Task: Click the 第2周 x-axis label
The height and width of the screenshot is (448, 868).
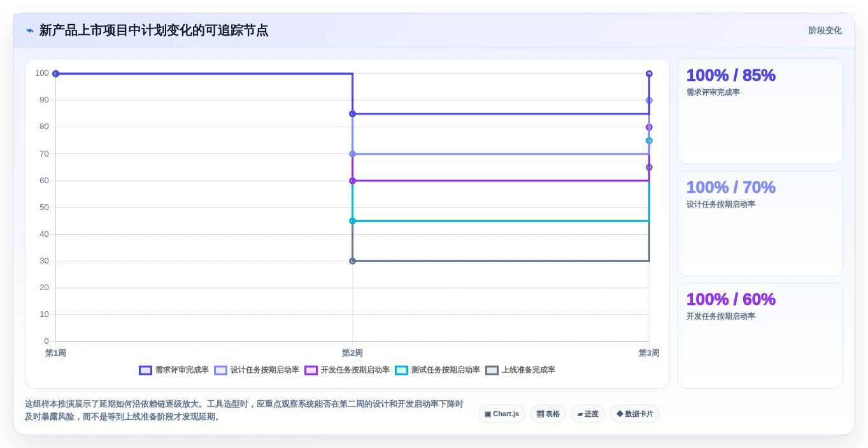Action: coord(352,353)
